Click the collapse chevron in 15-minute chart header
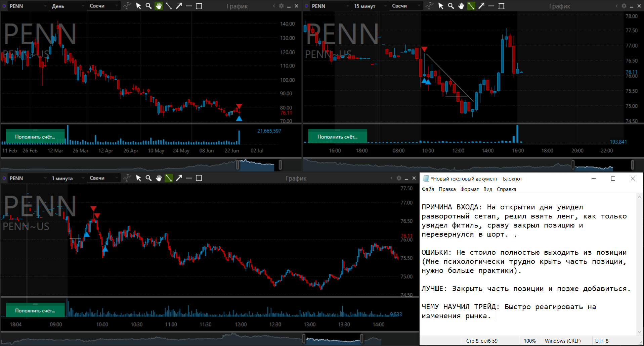 [616, 6]
